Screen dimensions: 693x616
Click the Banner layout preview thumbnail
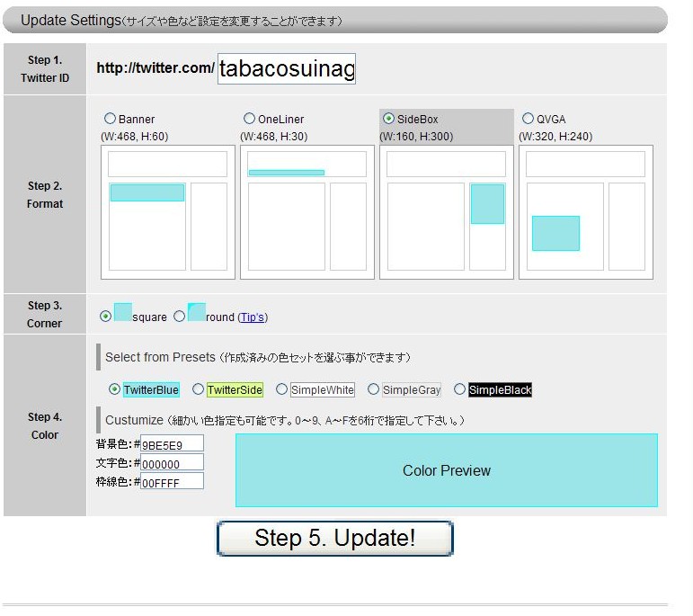(168, 212)
